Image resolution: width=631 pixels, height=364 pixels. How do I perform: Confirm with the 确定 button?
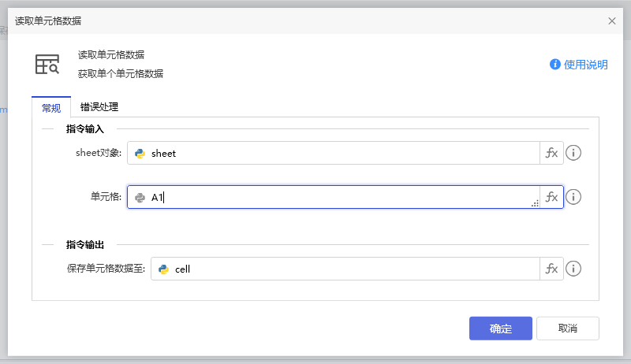tap(500, 329)
